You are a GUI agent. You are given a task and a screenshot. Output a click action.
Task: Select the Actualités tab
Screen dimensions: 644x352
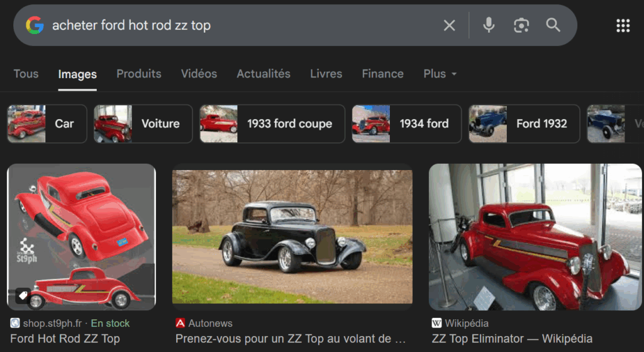coord(264,74)
